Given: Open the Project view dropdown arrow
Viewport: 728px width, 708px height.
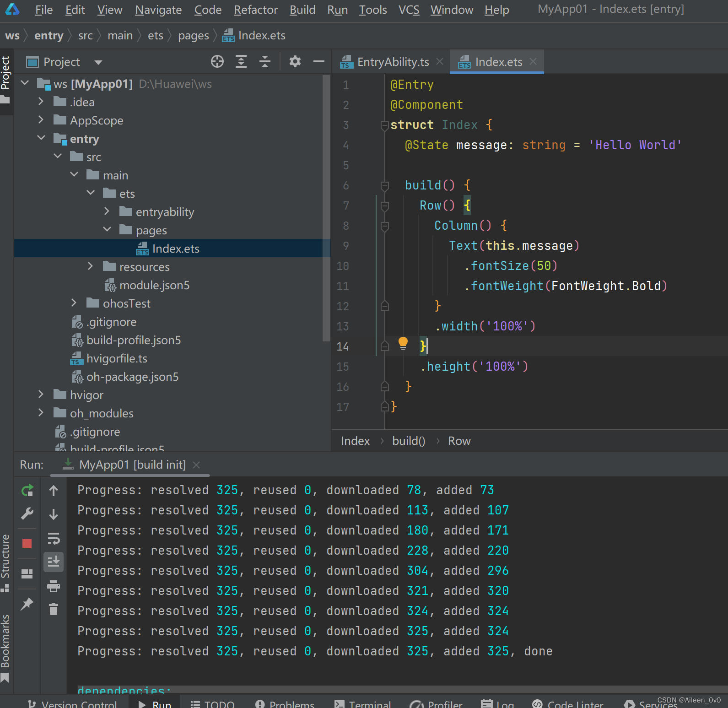Looking at the screenshot, I should tap(98, 62).
